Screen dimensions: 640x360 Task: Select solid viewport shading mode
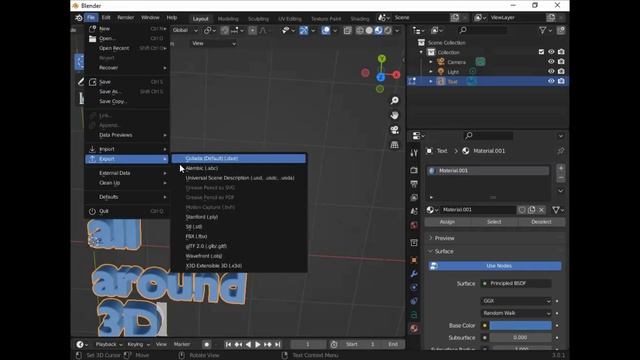pos(369,31)
